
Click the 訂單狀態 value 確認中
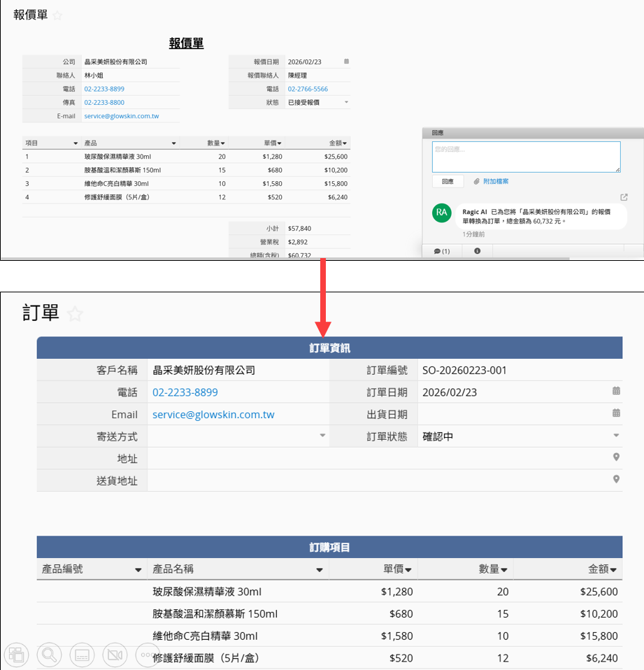[x=438, y=436]
